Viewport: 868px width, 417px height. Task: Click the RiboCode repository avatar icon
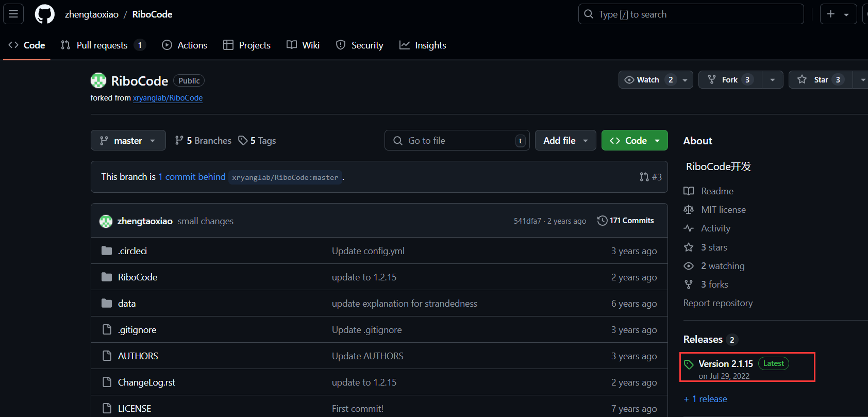pos(98,80)
